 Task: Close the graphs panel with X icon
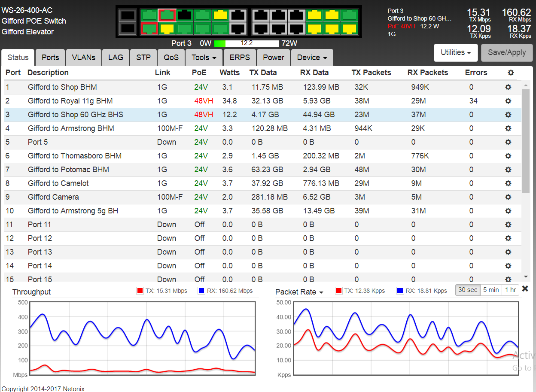point(525,289)
